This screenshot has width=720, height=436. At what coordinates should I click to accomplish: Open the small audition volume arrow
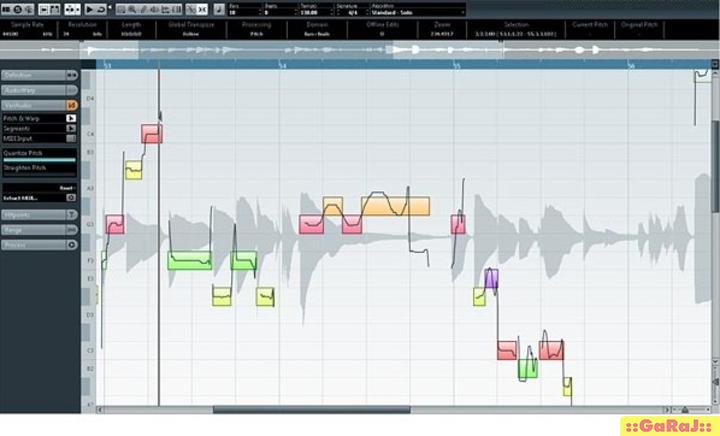coord(109,7)
